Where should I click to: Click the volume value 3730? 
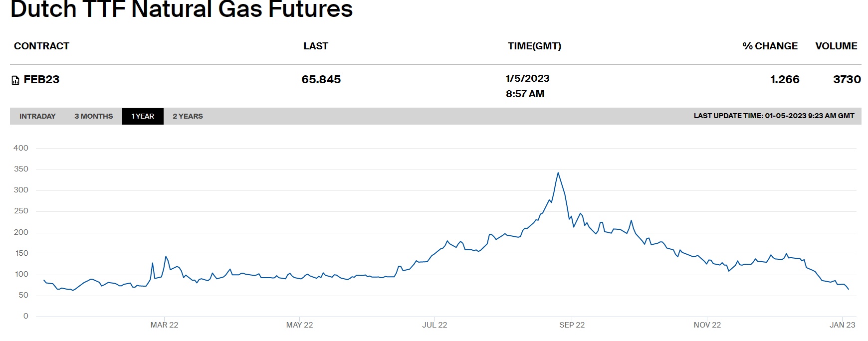click(x=847, y=80)
